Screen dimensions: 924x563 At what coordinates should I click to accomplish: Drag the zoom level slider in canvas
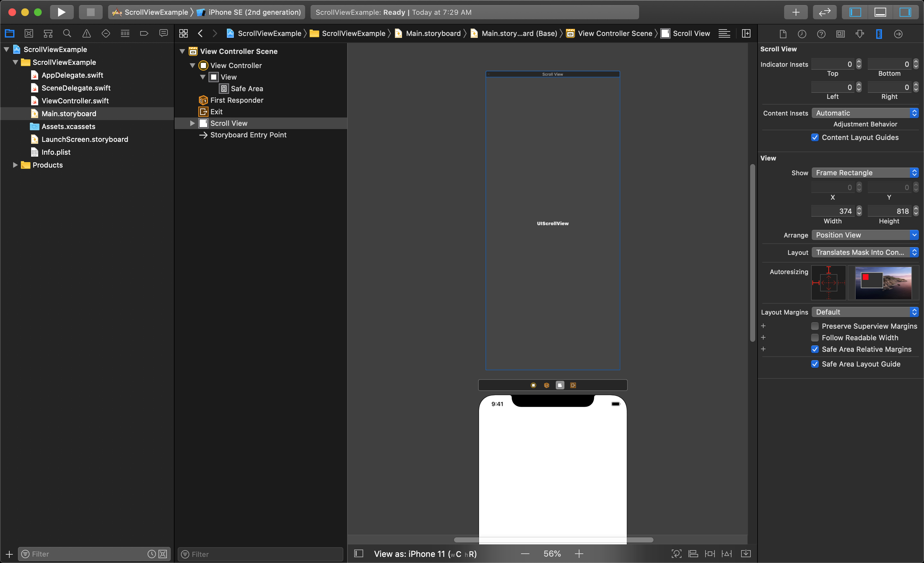point(552,554)
